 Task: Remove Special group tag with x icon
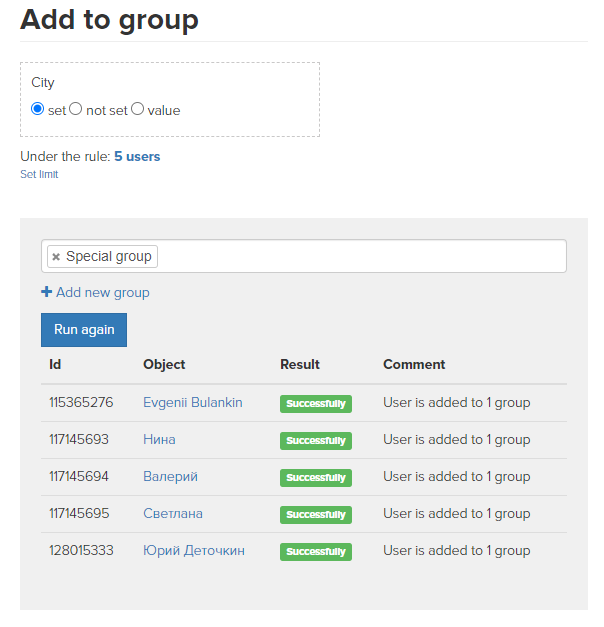(x=56, y=257)
